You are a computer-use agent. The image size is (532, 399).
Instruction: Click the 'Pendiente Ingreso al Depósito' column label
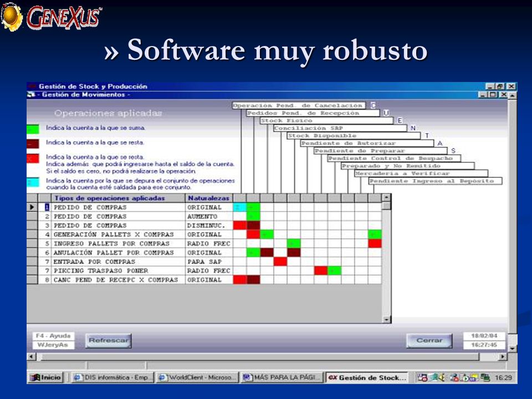(x=436, y=181)
